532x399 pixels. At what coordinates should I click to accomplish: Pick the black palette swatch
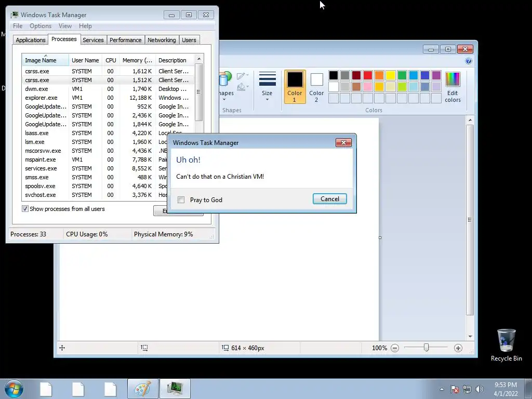tap(333, 75)
